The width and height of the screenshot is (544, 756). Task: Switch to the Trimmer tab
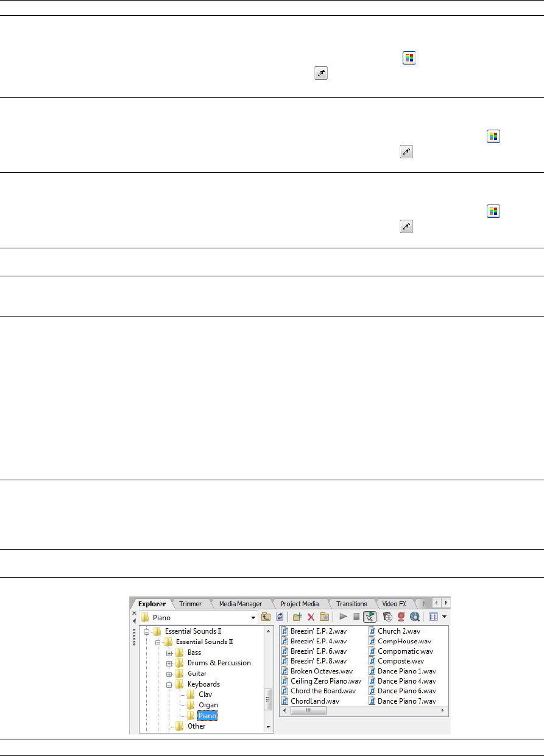(191, 604)
